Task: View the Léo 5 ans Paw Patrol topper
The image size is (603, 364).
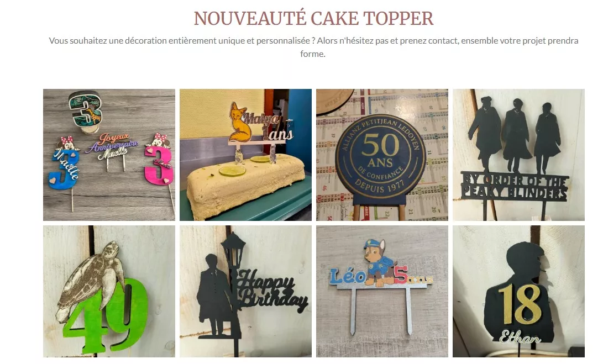Action: (x=382, y=291)
